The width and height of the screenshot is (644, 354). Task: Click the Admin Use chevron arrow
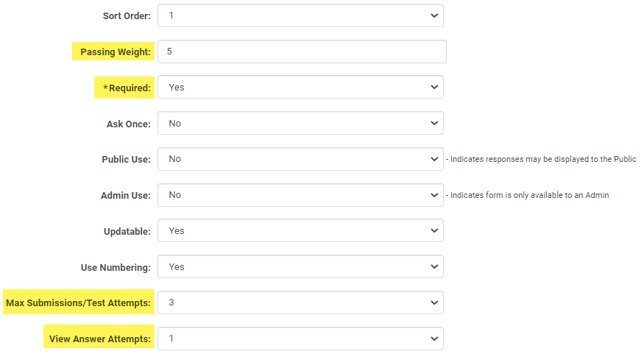tap(433, 195)
